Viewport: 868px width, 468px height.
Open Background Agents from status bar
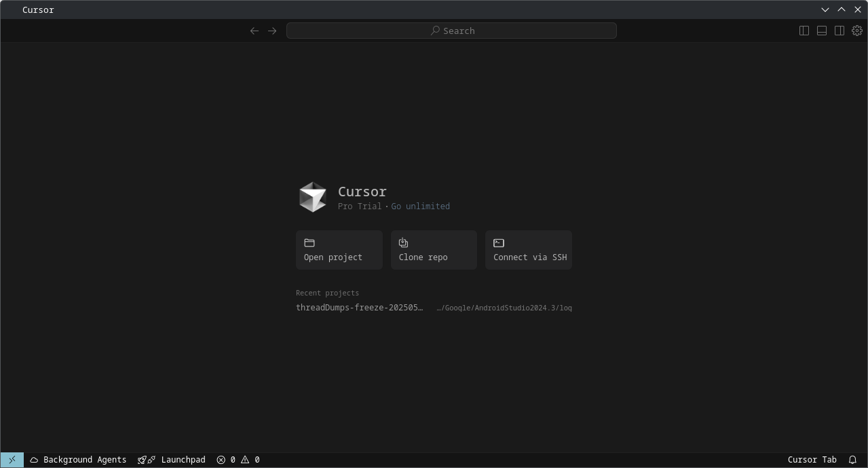point(78,460)
